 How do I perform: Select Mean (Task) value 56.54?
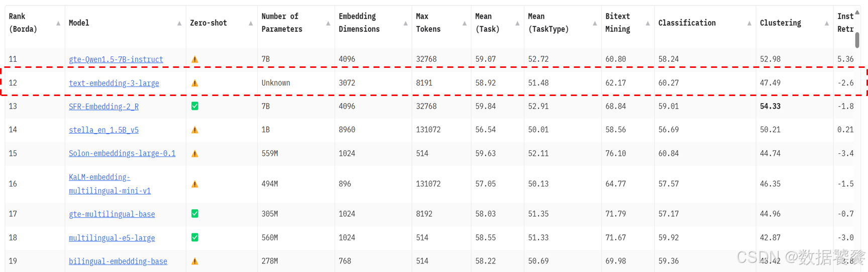pos(485,130)
